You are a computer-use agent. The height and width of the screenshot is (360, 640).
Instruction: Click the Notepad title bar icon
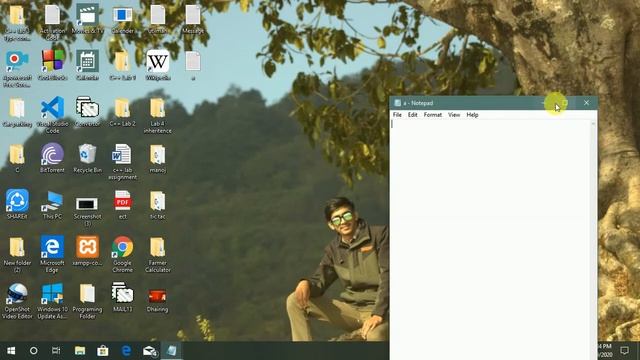pos(397,103)
